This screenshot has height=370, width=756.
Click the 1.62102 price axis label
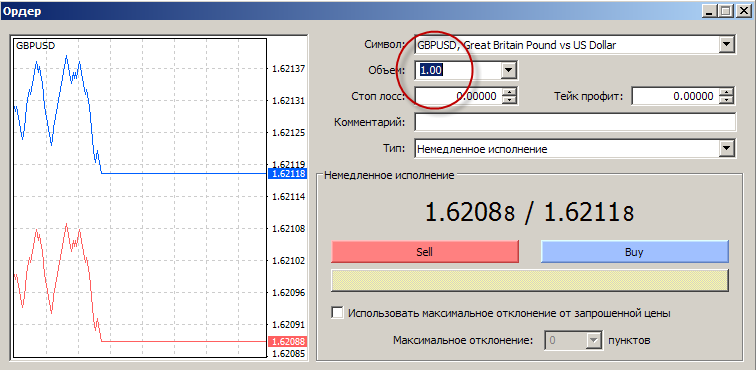[x=288, y=260]
